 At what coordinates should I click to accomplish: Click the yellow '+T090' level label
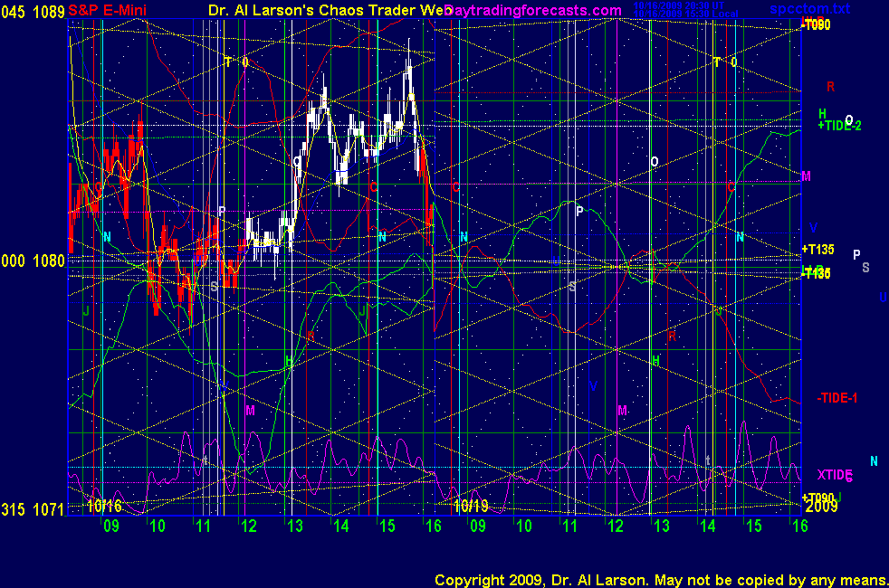[817, 498]
